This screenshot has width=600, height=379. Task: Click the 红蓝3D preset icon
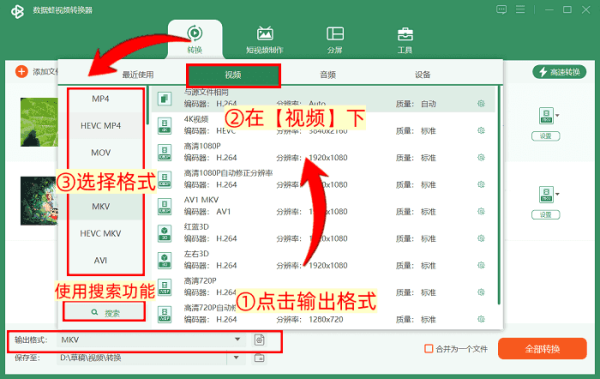pyautogui.click(x=165, y=233)
